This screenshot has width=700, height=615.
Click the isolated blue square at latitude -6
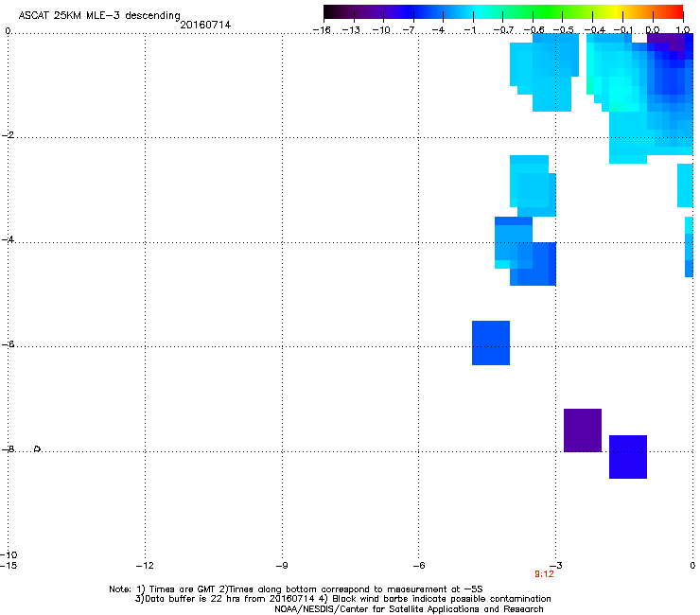491,343
